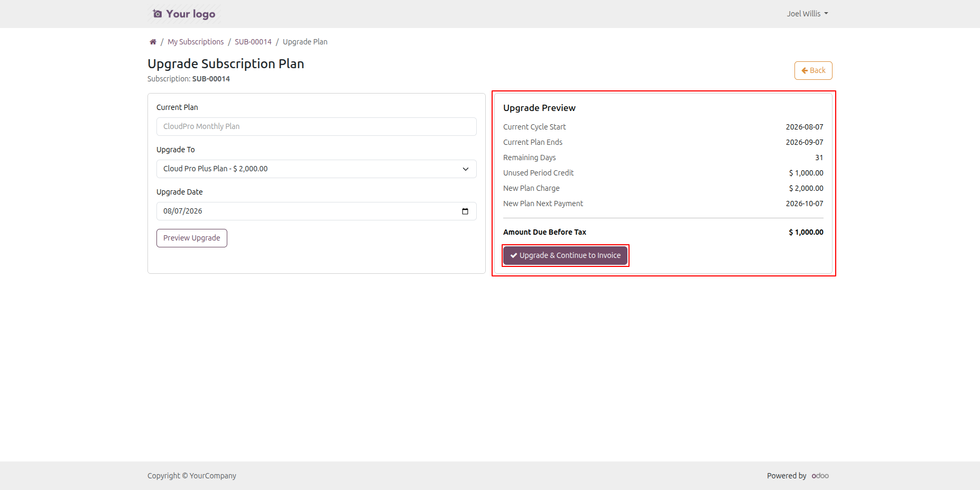Click the Upgrade Date input field
This screenshot has height=490, width=980.
[x=317, y=211]
